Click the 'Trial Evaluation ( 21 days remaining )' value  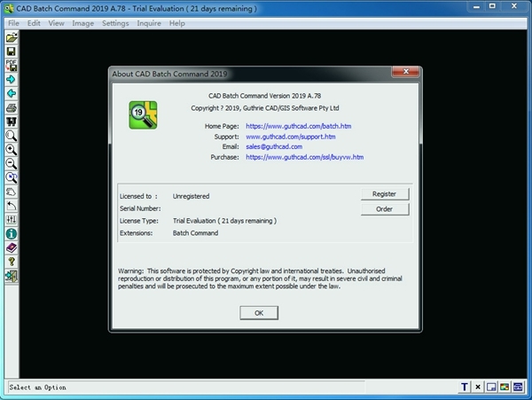coord(224,221)
